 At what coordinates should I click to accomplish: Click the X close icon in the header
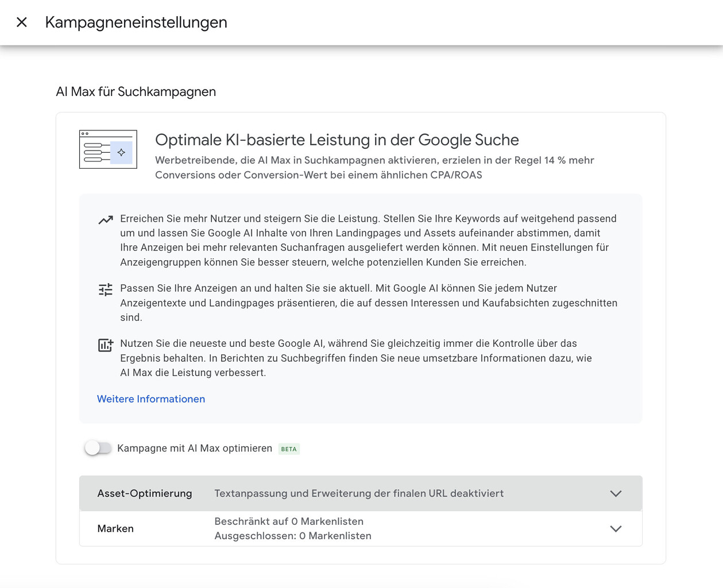pyautogui.click(x=22, y=22)
